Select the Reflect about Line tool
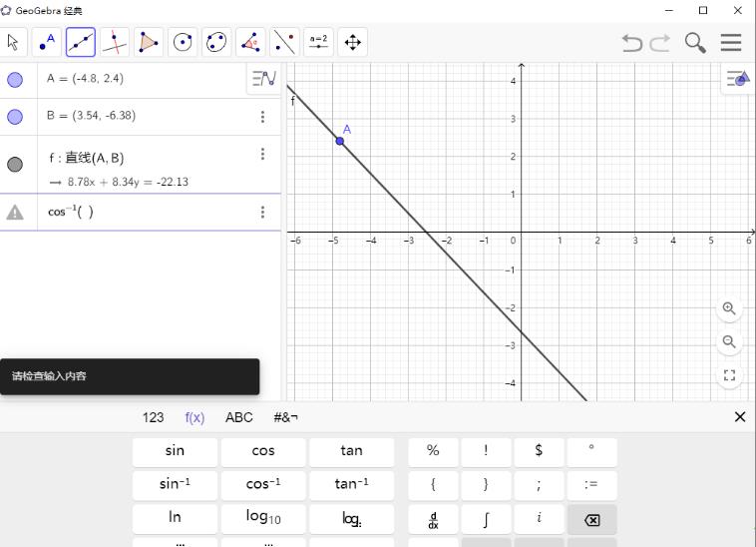The image size is (756, 547). pos(284,42)
